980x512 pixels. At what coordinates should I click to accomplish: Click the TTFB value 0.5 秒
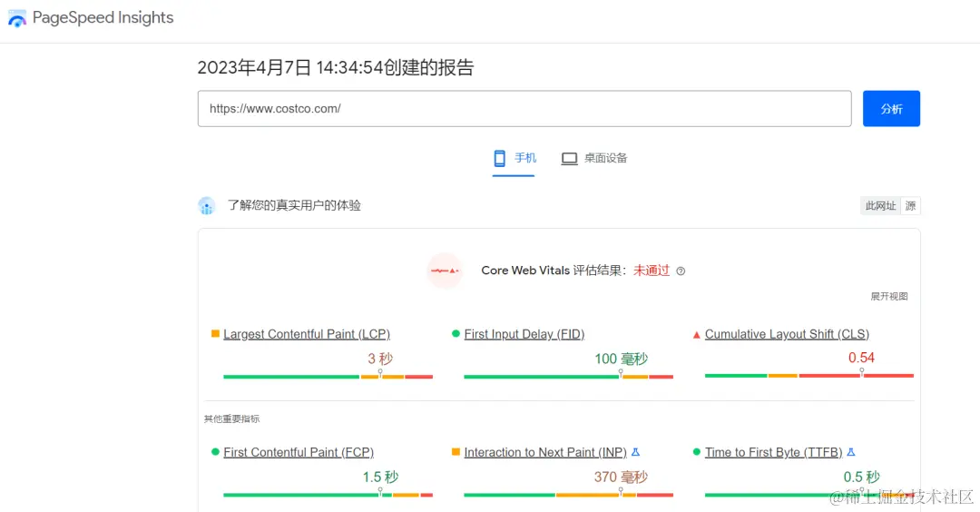click(x=861, y=477)
